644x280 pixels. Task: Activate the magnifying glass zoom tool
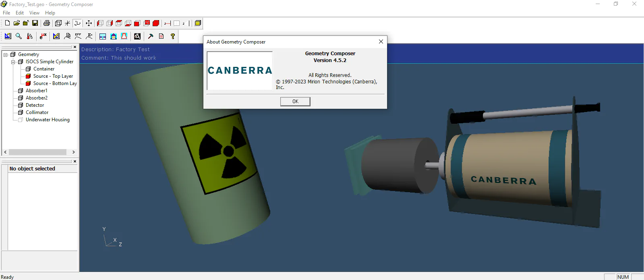(x=19, y=36)
